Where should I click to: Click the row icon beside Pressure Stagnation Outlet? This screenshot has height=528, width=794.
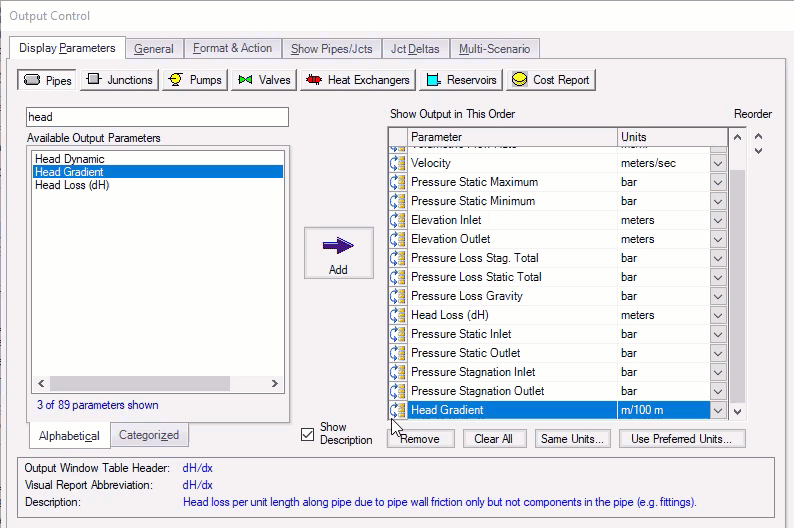tap(398, 391)
